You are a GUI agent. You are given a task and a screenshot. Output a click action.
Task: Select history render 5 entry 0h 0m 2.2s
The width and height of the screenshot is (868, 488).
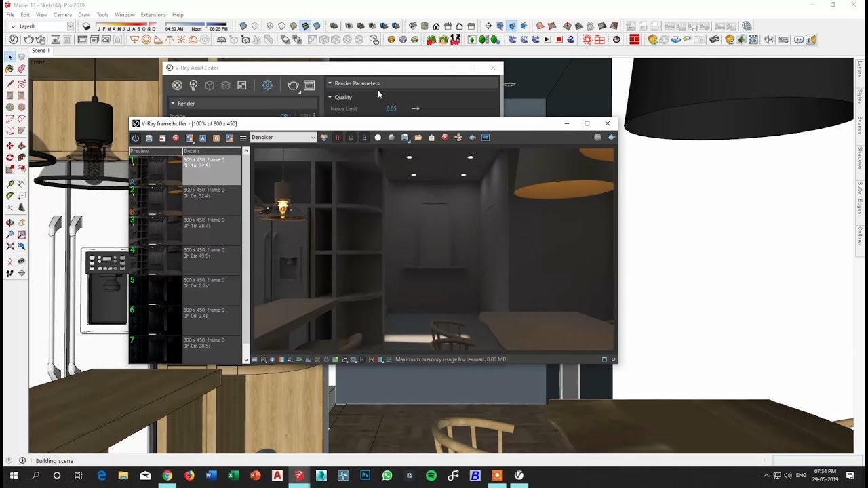click(185, 290)
